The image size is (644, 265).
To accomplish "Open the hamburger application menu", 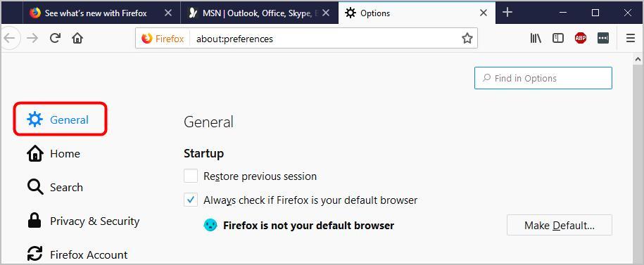I will tap(631, 38).
